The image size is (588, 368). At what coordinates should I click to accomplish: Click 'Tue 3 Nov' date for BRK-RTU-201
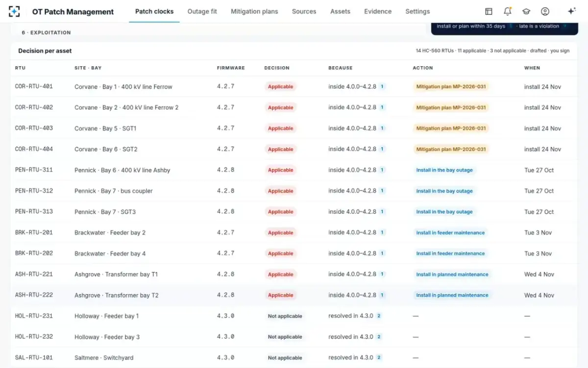538,233
